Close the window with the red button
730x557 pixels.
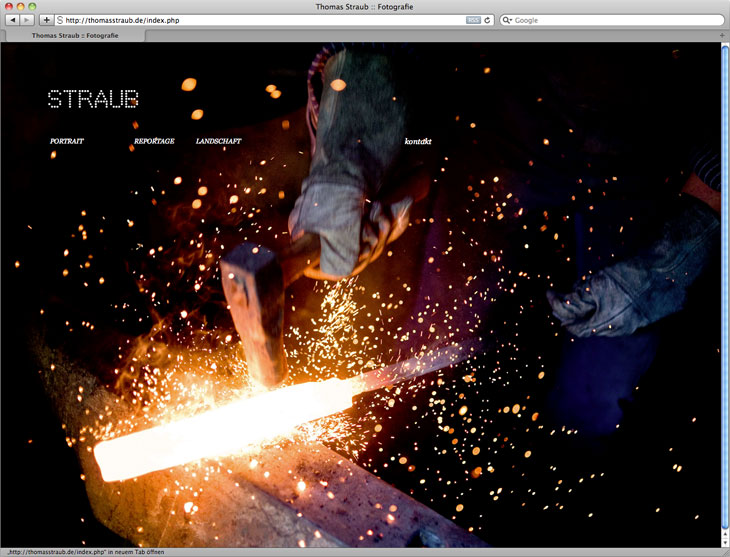[x=9, y=7]
